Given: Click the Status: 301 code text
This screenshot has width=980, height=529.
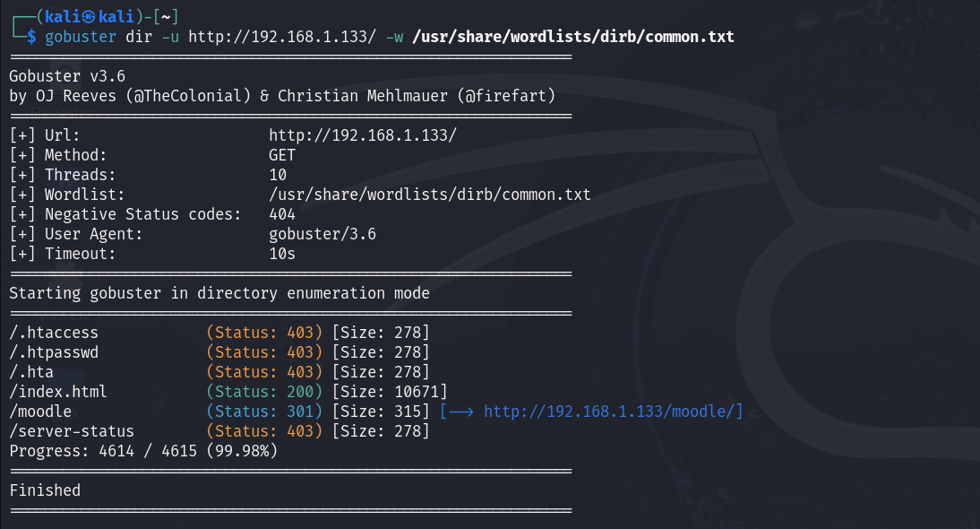Looking at the screenshot, I should point(264,412).
